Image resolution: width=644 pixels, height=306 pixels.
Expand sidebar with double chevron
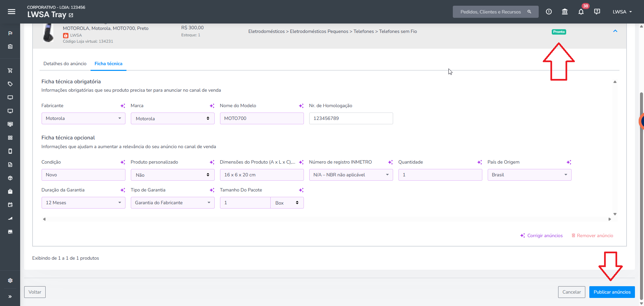click(x=10, y=297)
